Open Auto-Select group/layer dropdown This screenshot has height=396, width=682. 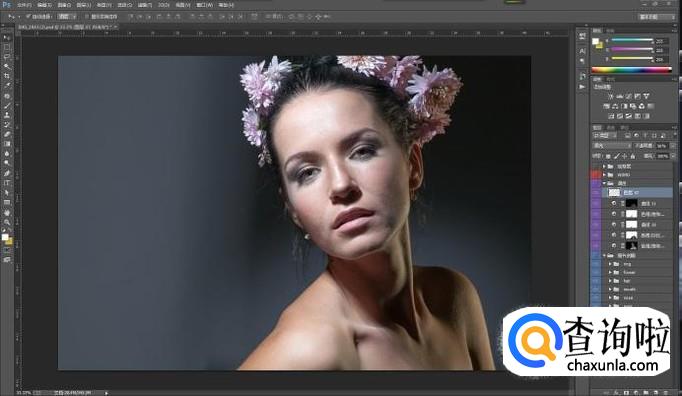click(67, 17)
